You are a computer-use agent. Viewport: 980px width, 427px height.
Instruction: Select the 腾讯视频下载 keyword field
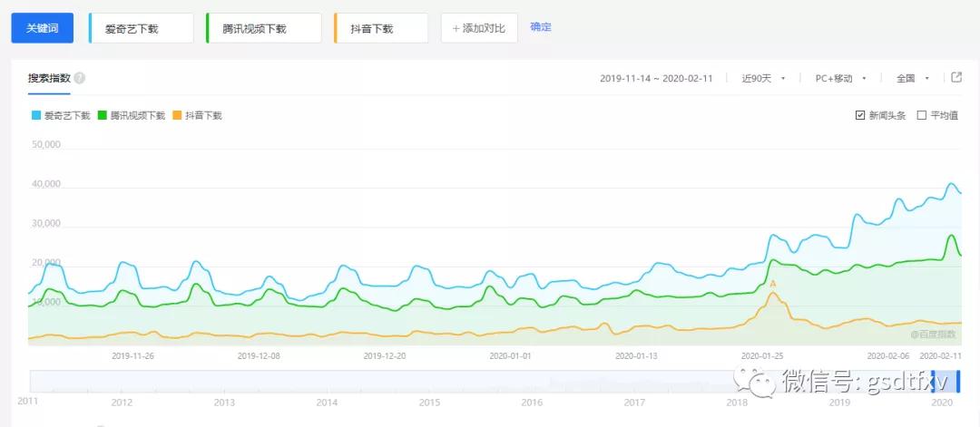tap(263, 28)
